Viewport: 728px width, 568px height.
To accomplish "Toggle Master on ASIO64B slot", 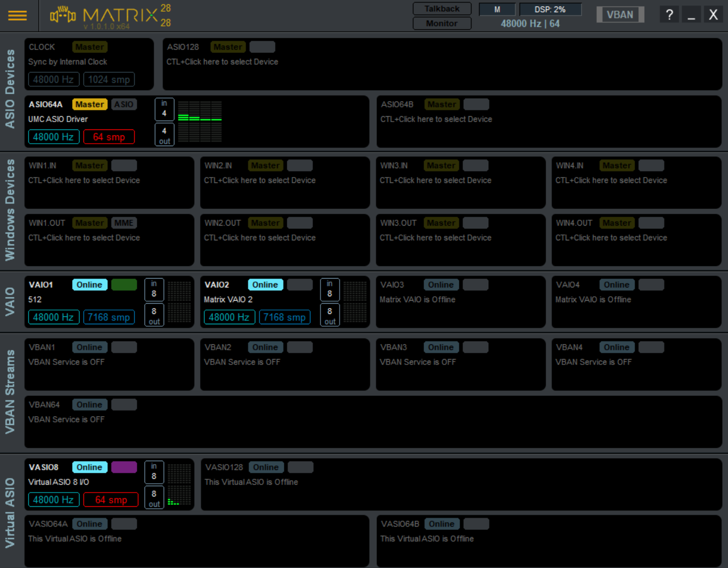I will coord(442,104).
